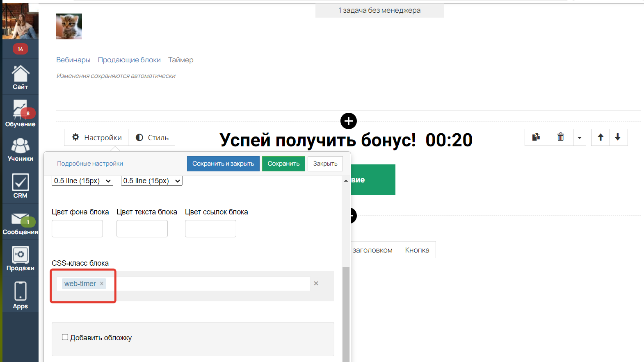Viewport: 644px width, 362px height.
Task: Move block down with arrow
Action: click(618, 137)
